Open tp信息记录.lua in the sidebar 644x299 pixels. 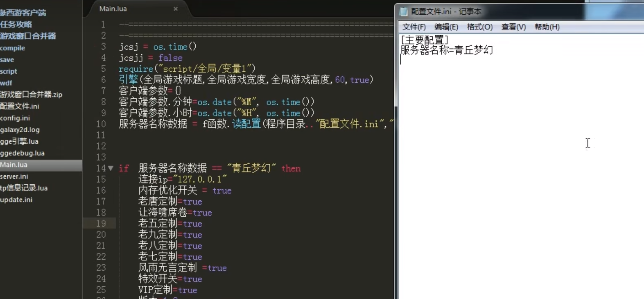click(x=24, y=188)
